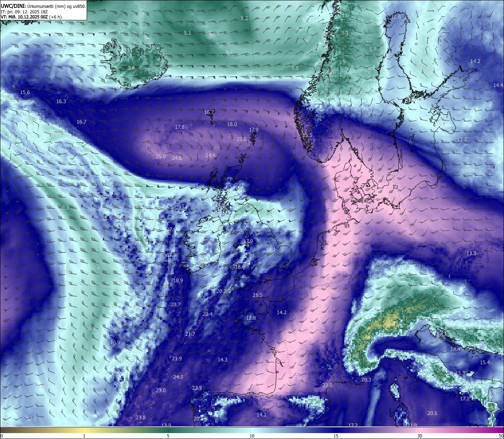Click the 15.9 value label on the map
The height and width of the screenshot is (439, 504).
(460, 373)
